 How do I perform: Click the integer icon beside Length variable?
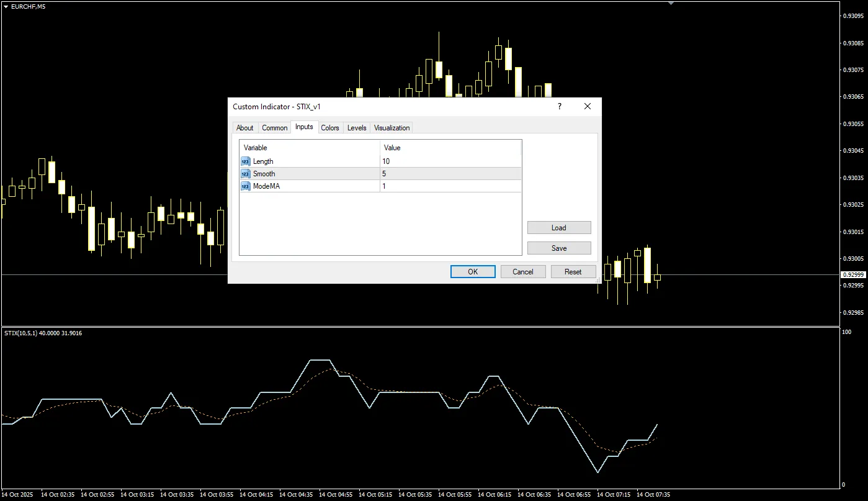(x=246, y=161)
